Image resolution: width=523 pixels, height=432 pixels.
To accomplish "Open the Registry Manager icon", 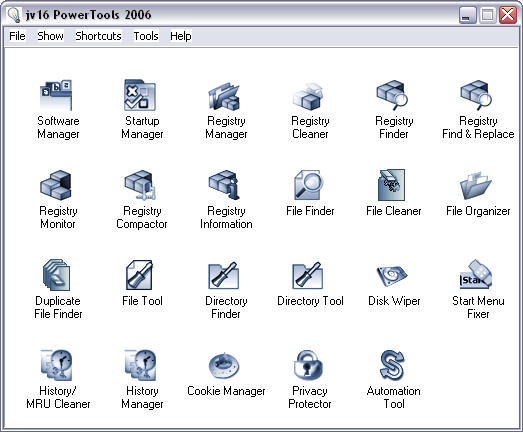I will click(224, 96).
